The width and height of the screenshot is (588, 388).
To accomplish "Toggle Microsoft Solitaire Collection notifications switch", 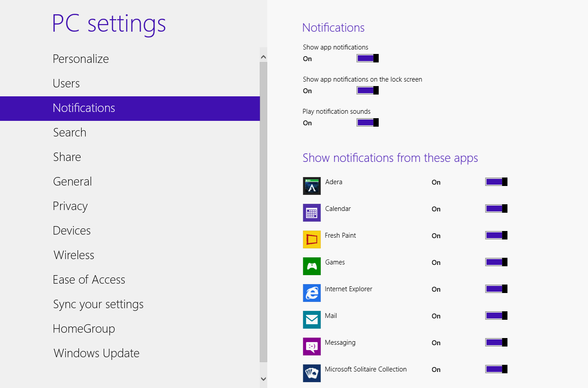I will pyautogui.click(x=496, y=369).
